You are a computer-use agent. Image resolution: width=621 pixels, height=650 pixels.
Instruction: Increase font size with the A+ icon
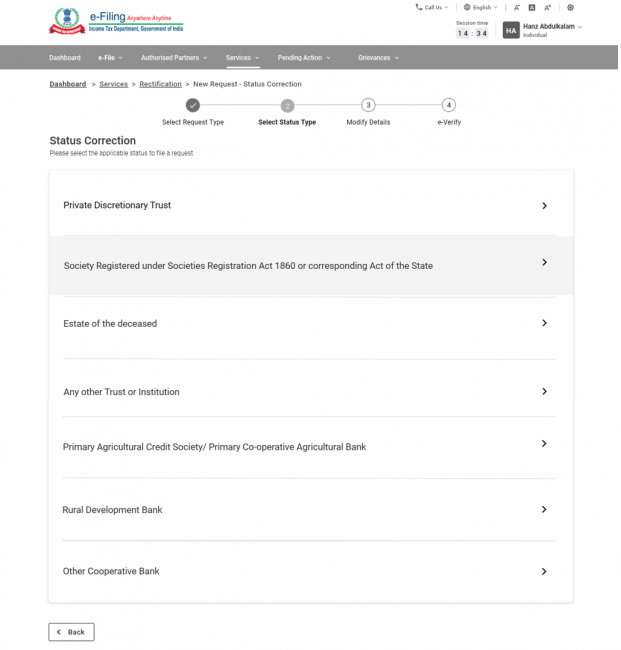(550, 7)
